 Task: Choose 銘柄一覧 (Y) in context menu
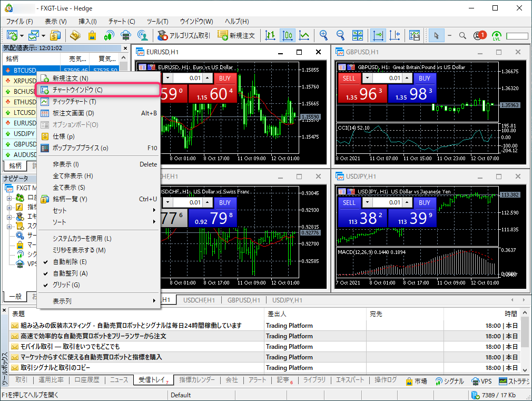point(98,199)
